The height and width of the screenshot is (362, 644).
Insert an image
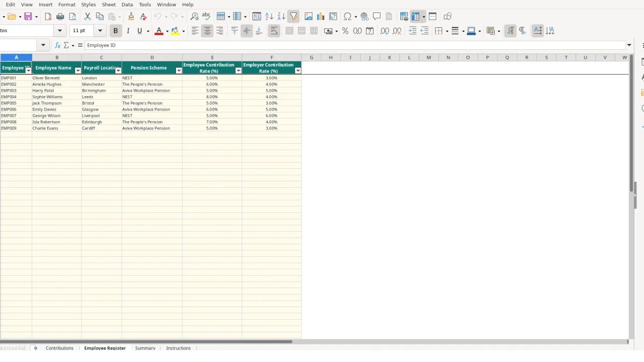click(308, 17)
